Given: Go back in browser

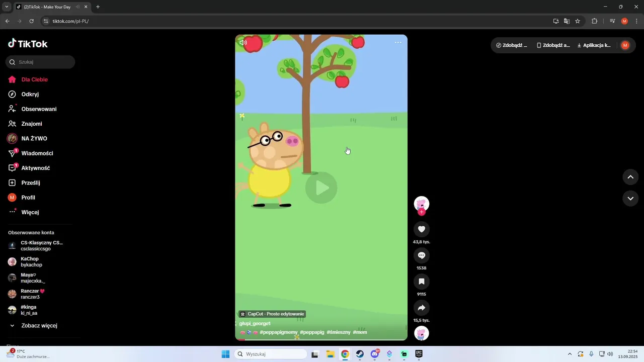Looking at the screenshot, I should pyautogui.click(x=7, y=21).
